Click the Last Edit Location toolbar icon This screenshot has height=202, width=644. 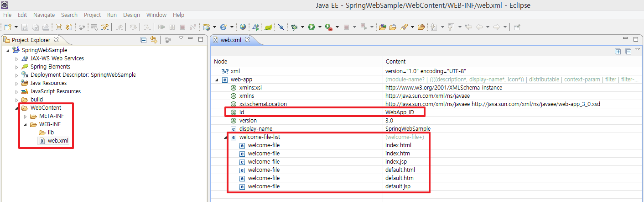pos(468,27)
